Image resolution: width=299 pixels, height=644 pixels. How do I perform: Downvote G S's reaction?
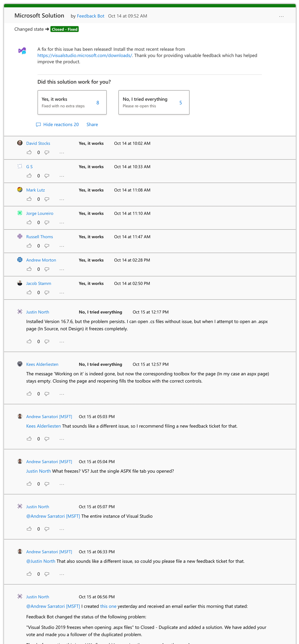coord(47,176)
